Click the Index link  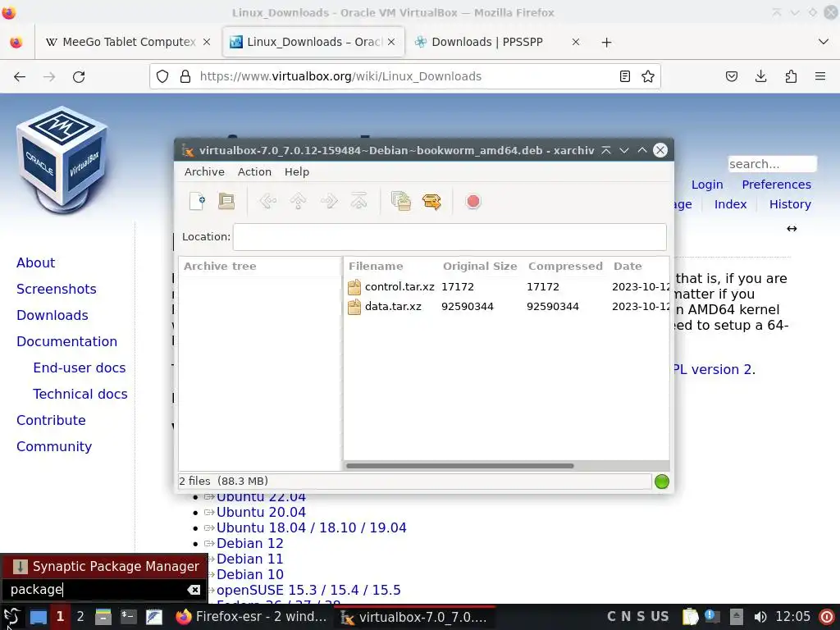(730, 204)
